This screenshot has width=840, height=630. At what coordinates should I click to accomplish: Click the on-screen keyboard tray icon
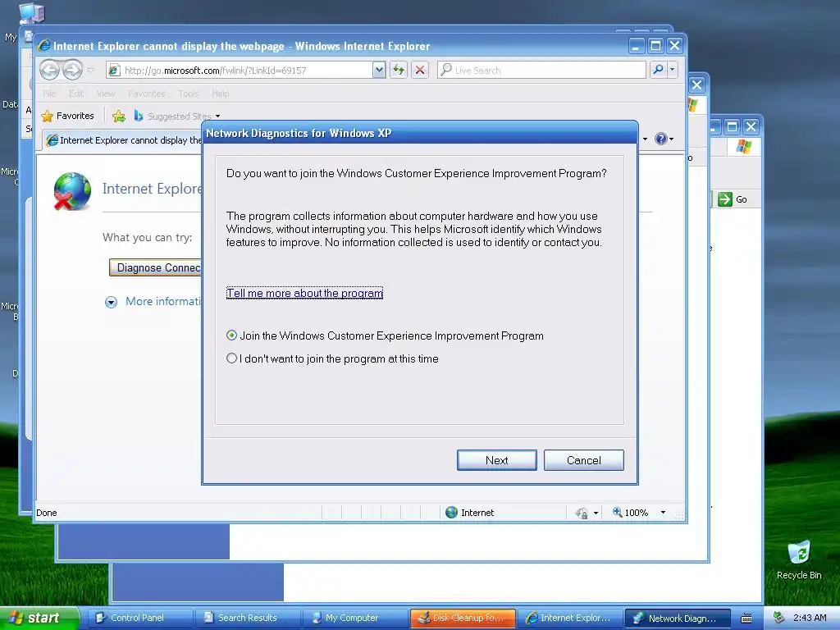(x=746, y=619)
